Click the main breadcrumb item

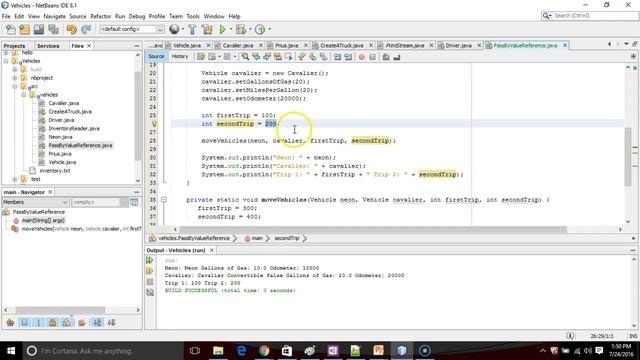[x=257, y=238]
